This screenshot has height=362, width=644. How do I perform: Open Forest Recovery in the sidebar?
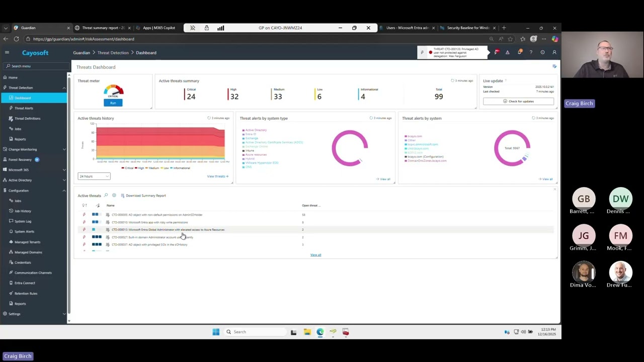(x=20, y=159)
